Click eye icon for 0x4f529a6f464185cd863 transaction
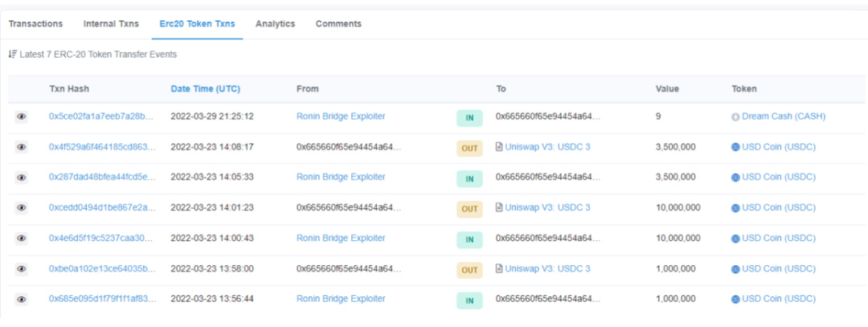 (22, 147)
